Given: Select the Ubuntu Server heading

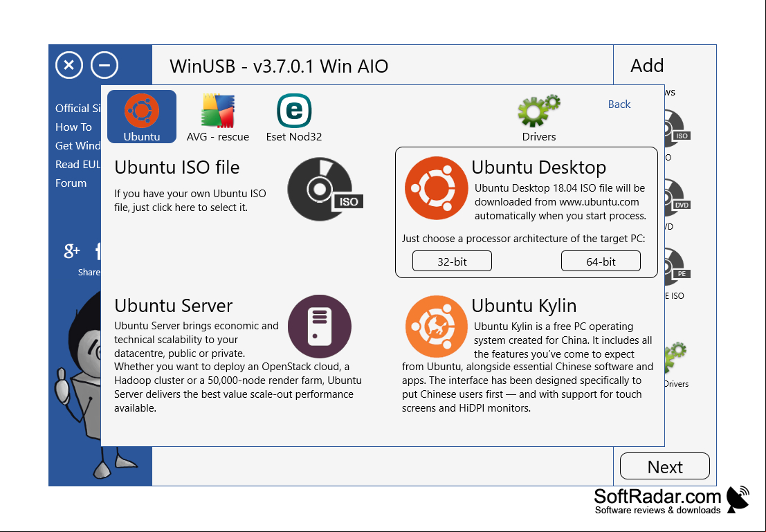Looking at the screenshot, I should (x=174, y=305).
